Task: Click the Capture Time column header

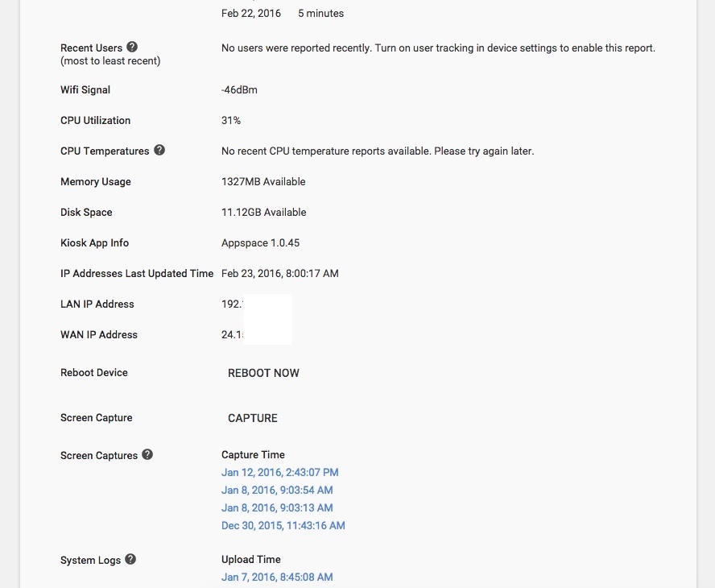Action: point(253,455)
